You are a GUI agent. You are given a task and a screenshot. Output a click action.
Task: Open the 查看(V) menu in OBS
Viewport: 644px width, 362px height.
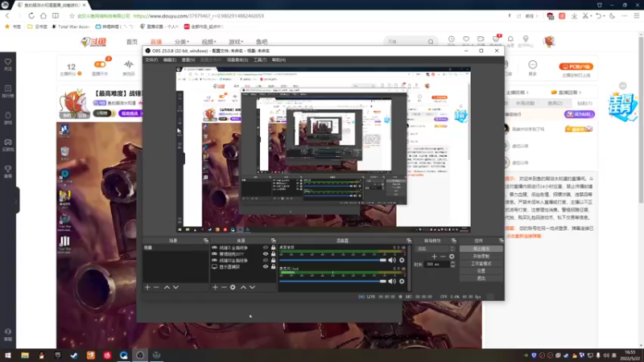pyautogui.click(x=188, y=60)
